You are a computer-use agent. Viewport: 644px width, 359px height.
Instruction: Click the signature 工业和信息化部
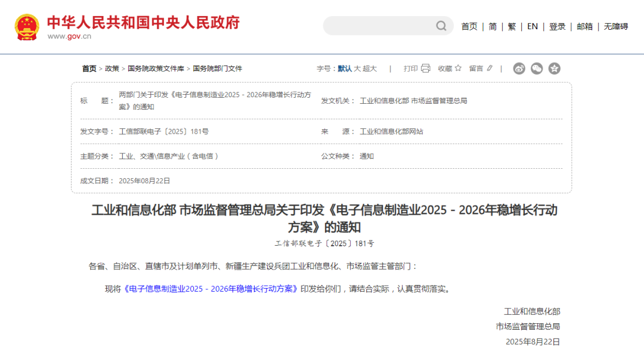[x=532, y=311]
